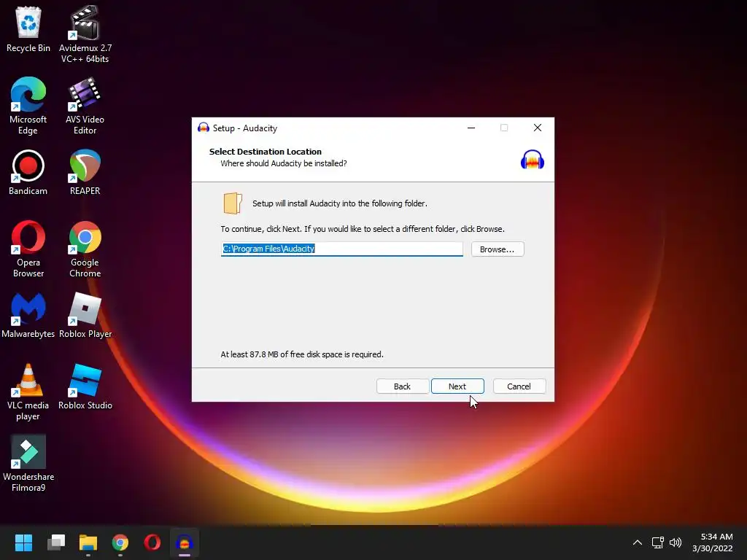Open Chrome from the taskbar
The image size is (747, 560).
[x=120, y=542]
